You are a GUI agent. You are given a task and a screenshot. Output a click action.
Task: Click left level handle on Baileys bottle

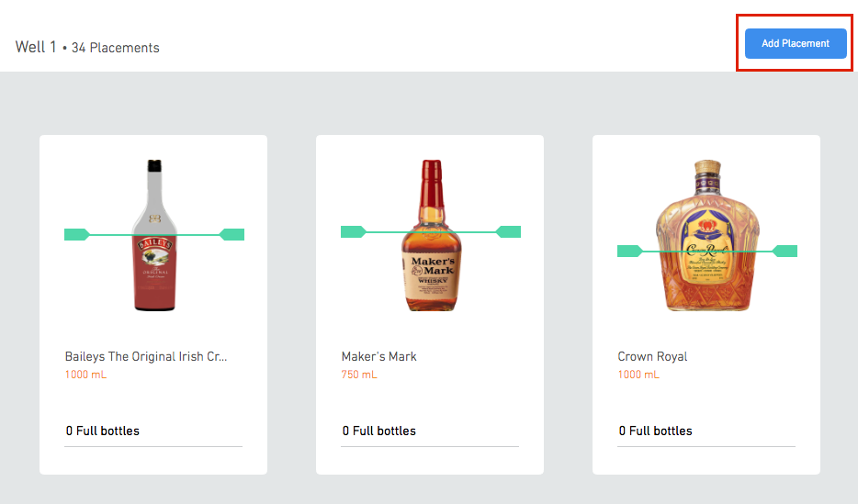coord(75,235)
